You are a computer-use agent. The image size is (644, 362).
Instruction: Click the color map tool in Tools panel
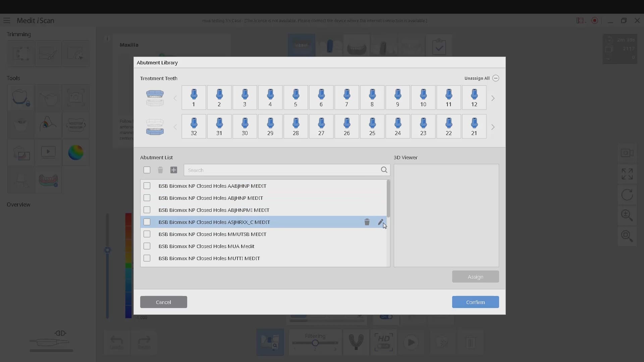(75, 153)
